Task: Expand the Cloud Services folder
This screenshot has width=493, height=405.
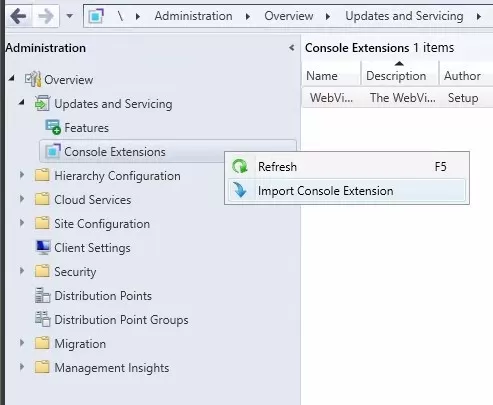Action: point(22,199)
